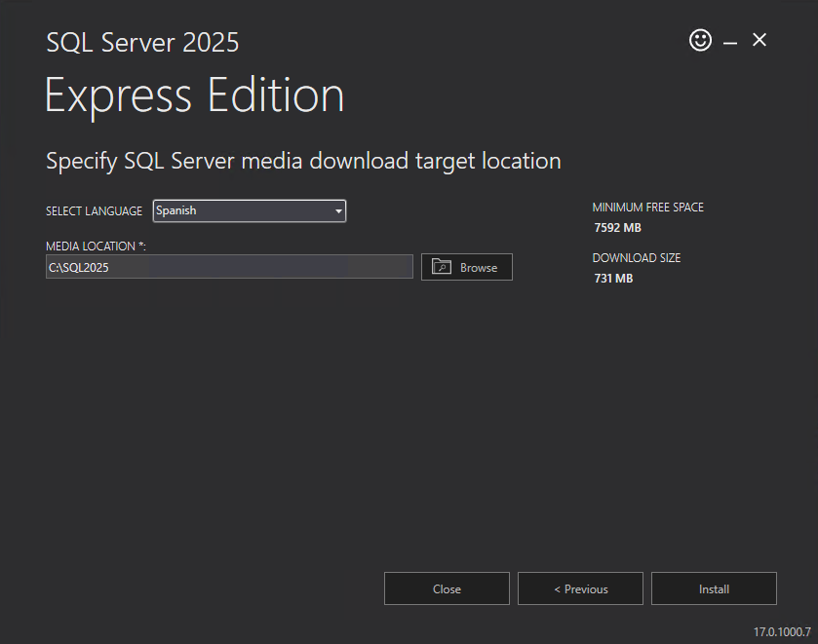Screen dimensions: 818x644
Task: Browse for a media download folder
Action: [467, 267]
